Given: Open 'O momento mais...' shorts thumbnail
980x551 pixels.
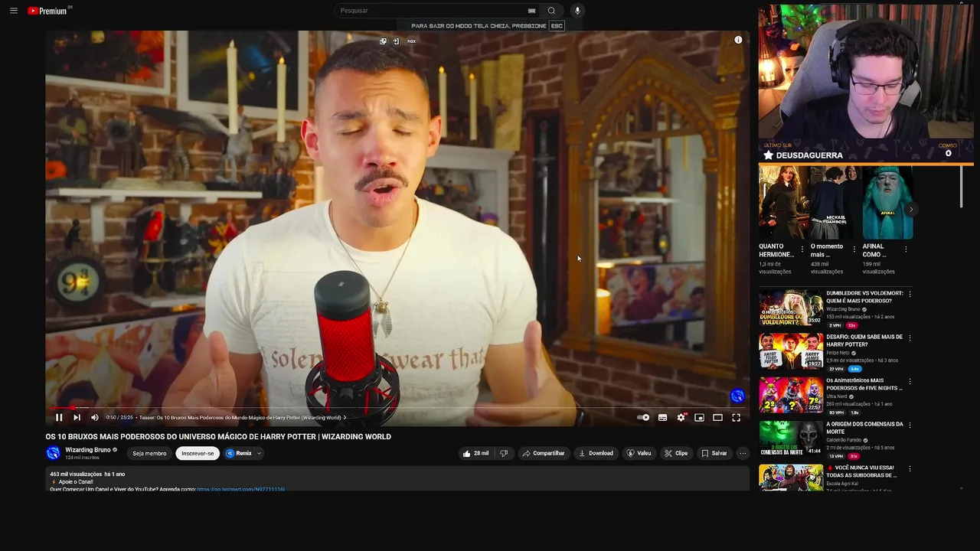Looking at the screenshot, I should click(x=835, y=202).
